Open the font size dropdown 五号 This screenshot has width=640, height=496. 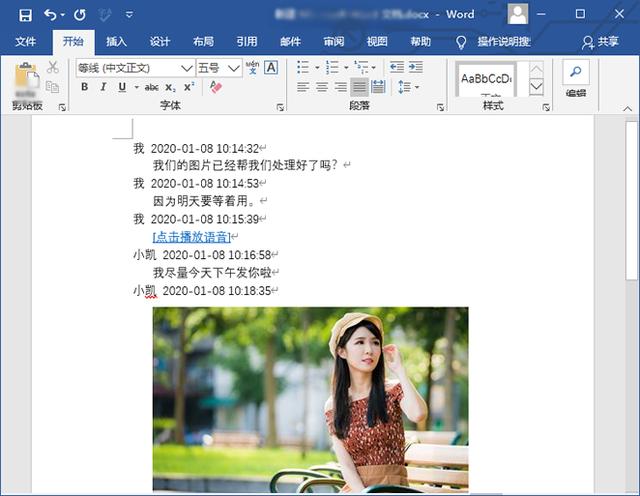point(218,67)
